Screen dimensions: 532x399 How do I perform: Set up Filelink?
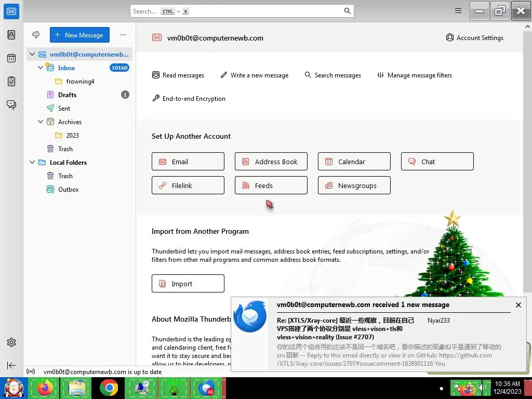188,185
